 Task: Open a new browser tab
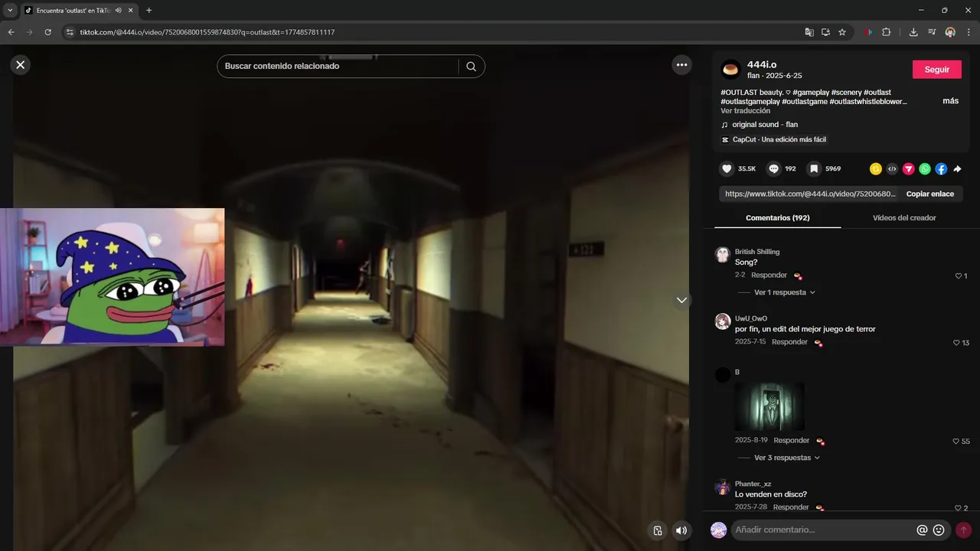149,11
